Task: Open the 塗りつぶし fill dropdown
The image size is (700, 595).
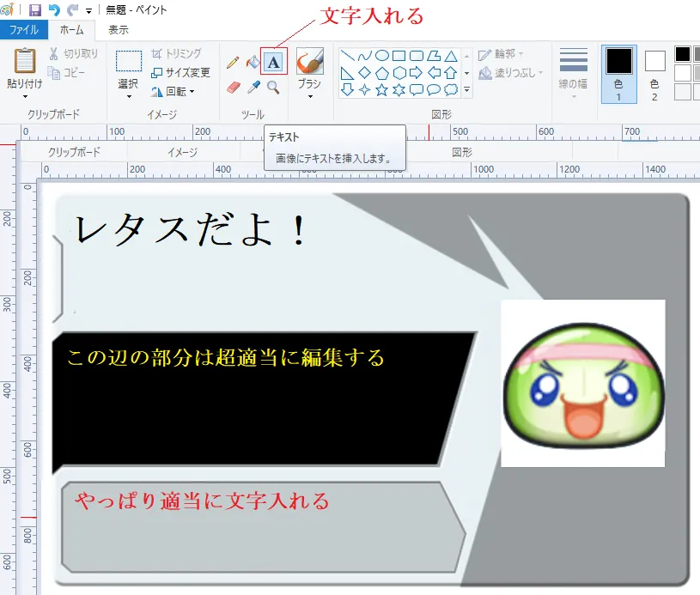Action: point(511,73)
